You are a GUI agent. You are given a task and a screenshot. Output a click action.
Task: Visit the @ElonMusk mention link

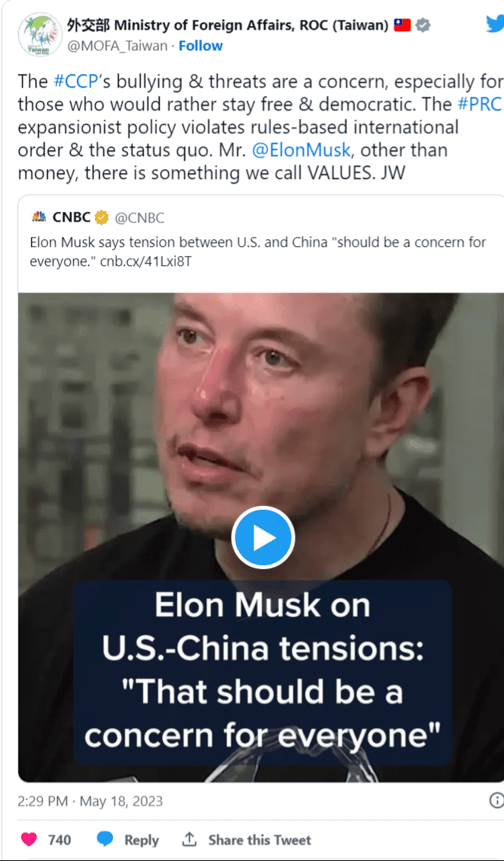coord(301,150)
